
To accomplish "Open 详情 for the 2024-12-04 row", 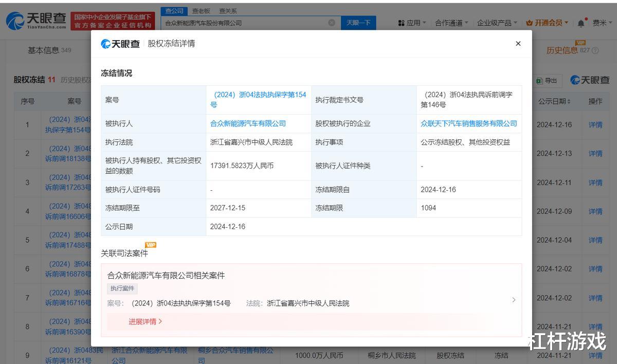I will click(595, 240).
